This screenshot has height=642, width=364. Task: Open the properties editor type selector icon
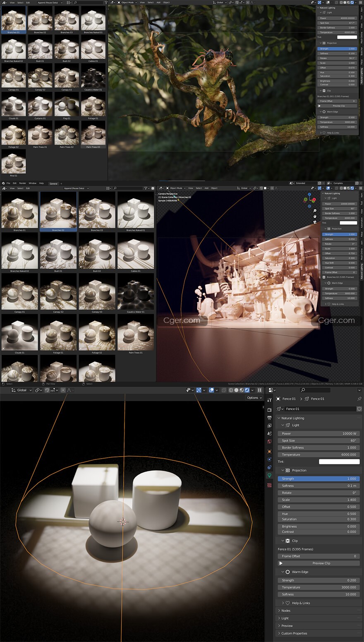271,390
